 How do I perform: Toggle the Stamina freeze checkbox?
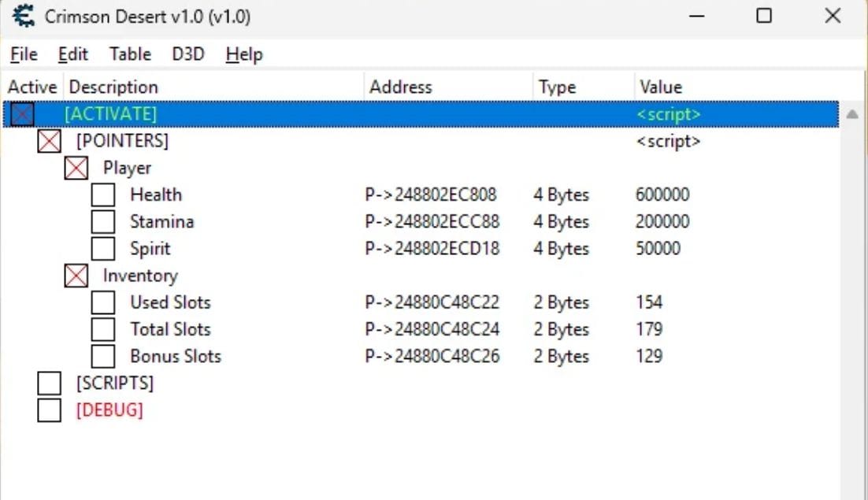coord(103,222)
